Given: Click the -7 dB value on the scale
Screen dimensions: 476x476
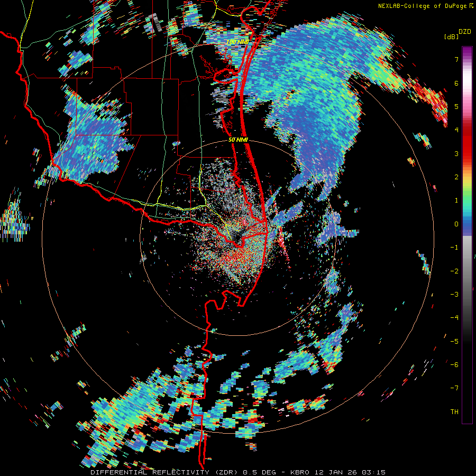Looking at the screenshot, I should tap(454, 388).
